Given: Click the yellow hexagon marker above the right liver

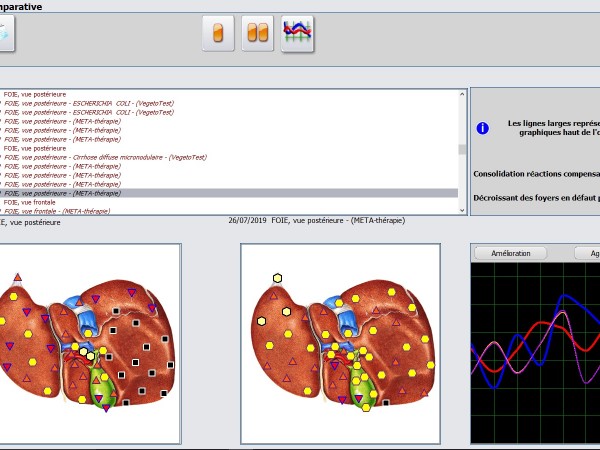Looking at the screenshot, I should click(x=277, y=278).
